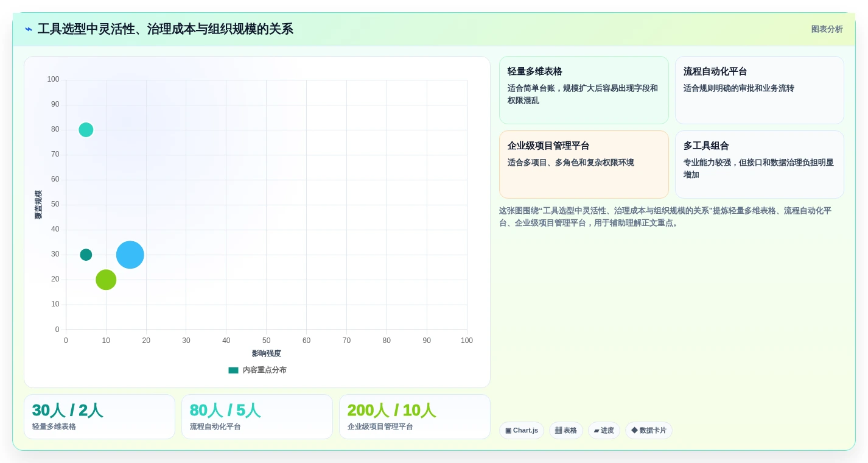Click the 80人 / 5人 stat value
Image resolution: width=868 pixels, height=463 pixels.
(225, 411)
